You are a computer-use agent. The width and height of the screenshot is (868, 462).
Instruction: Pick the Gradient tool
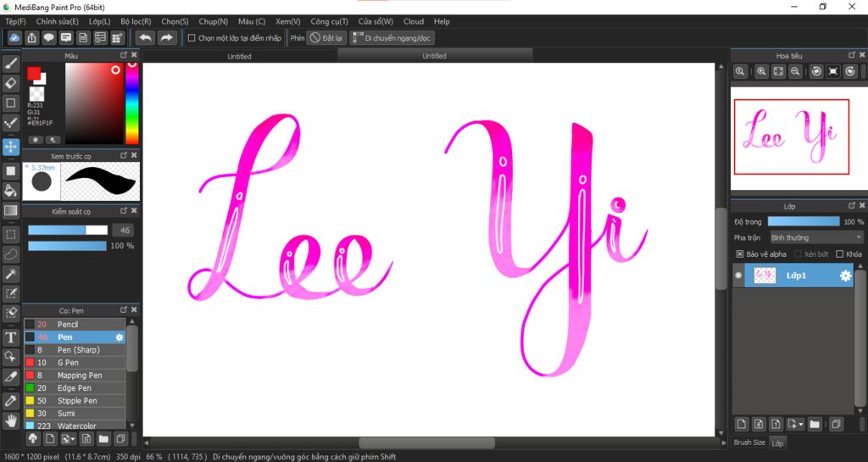(10, 210)
